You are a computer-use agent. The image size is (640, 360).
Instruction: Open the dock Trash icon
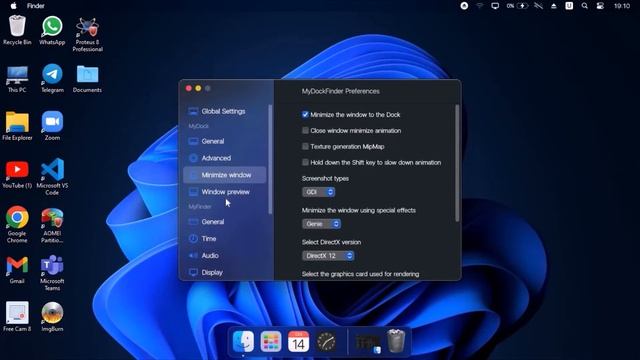(396, 341)
